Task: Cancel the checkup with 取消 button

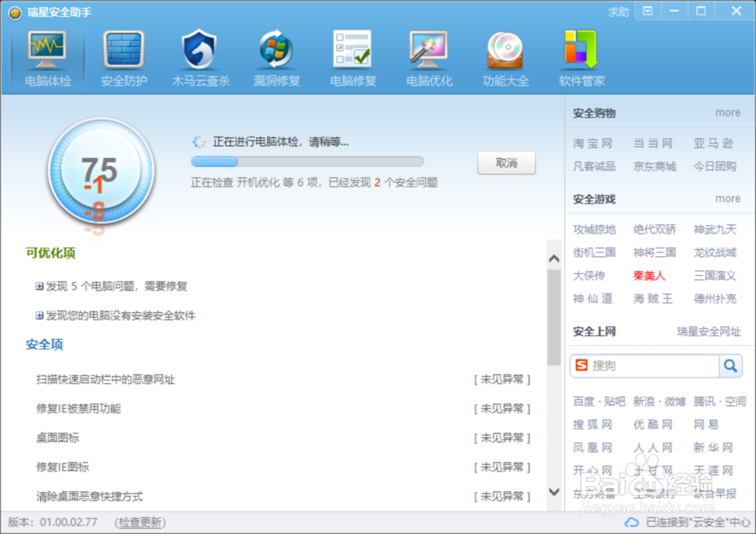Action: 507,162
